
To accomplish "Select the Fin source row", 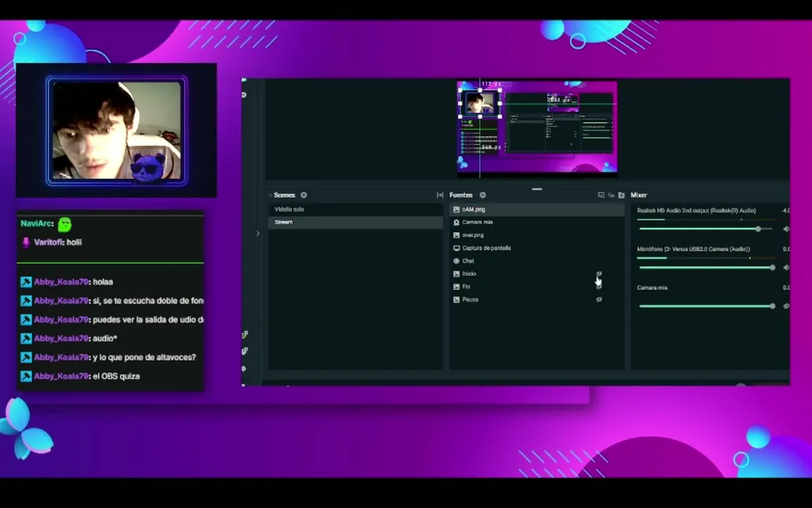I will pos(536,286).
